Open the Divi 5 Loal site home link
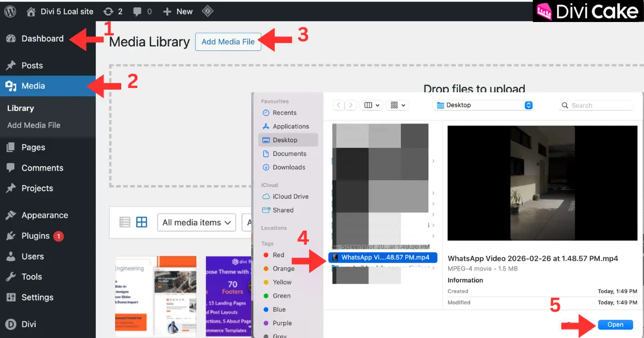Viewport: 644px width, 338px height. point(59,11)
